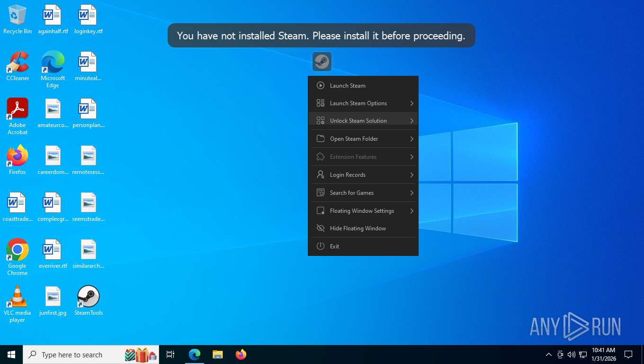Select the loginkey.rtf file icon
The height and width of the screenshot is (364, 644).
pos(89,19)
